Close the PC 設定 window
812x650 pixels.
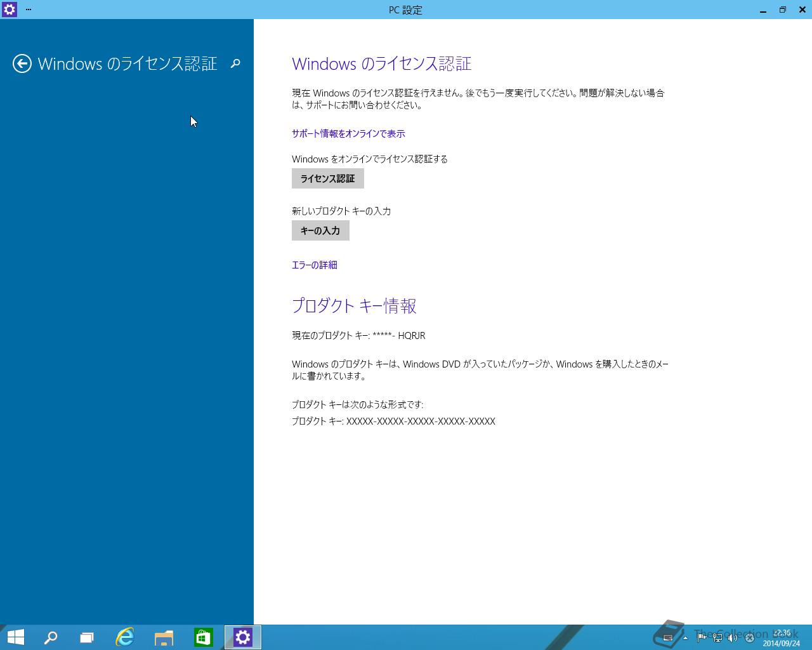tap(802, 10)
